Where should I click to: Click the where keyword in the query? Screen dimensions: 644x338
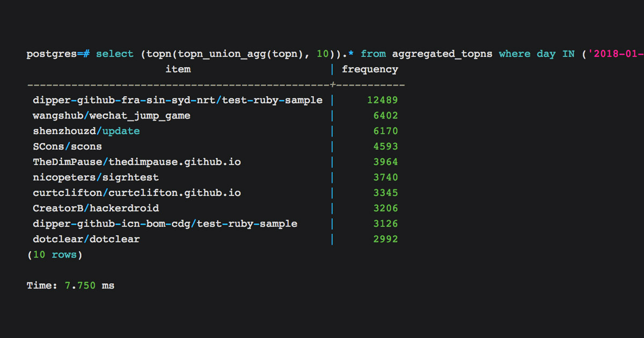point(515,54)
